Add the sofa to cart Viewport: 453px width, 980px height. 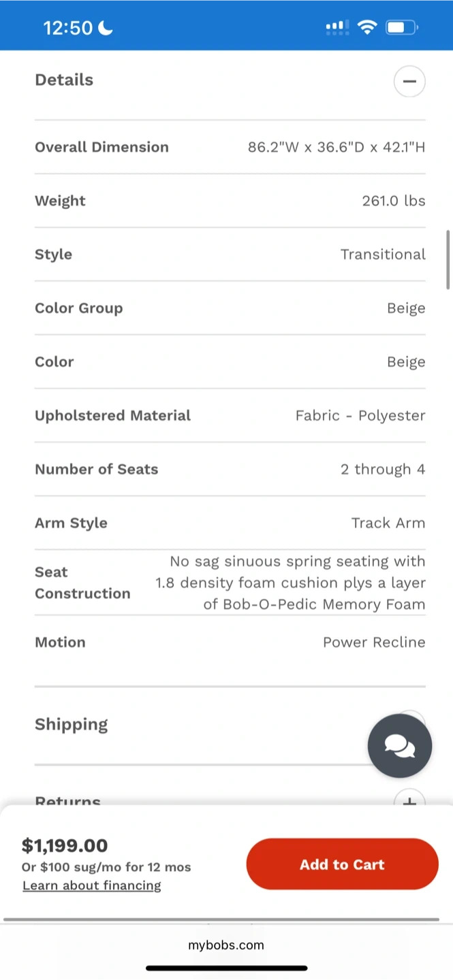(x=342, y=864)
